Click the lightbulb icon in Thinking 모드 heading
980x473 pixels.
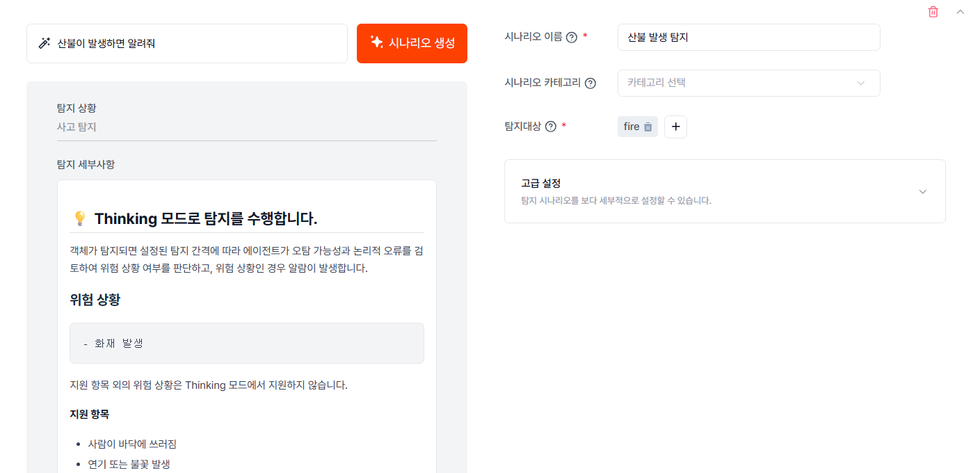[x=79, y=219]
